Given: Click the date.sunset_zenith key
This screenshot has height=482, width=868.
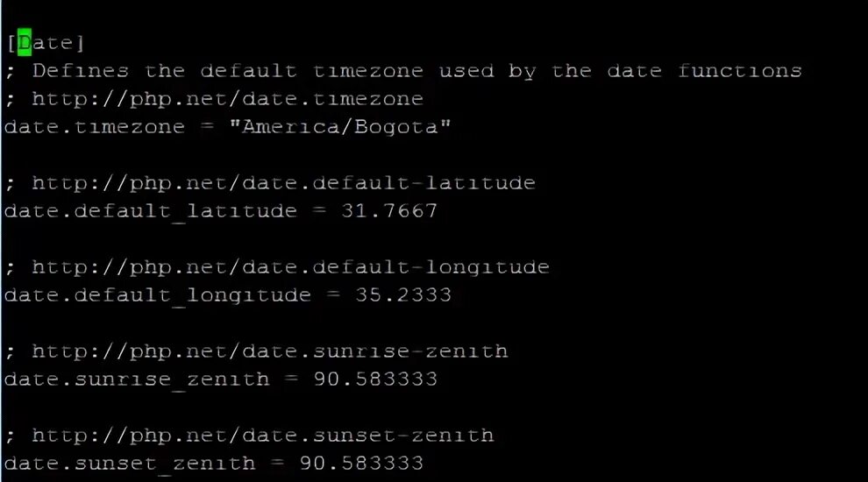Looking at the screenshot, I should pyautogui.click(x=130, y=464).
